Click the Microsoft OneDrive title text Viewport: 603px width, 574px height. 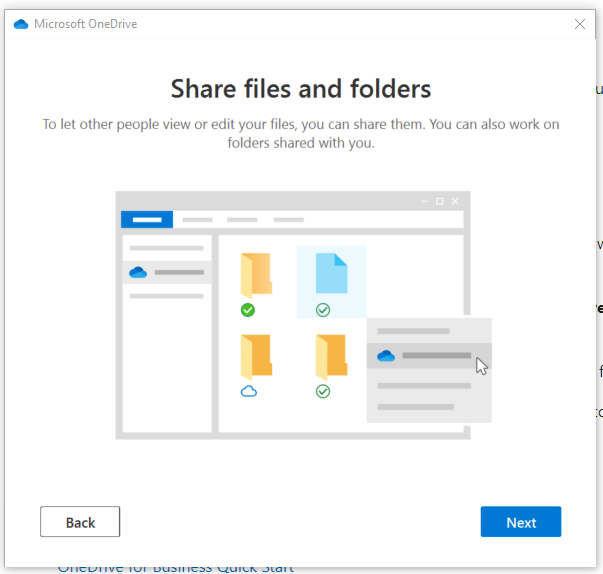coord(86,24)
